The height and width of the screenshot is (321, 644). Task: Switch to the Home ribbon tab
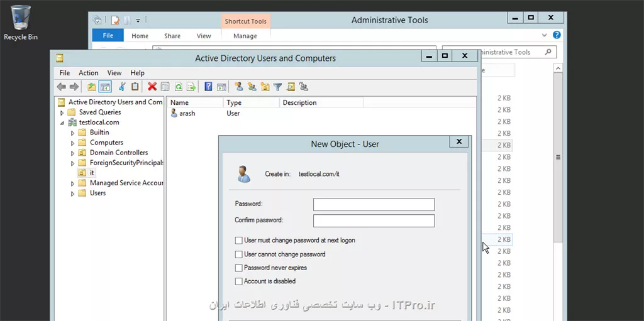pos(140,36)
